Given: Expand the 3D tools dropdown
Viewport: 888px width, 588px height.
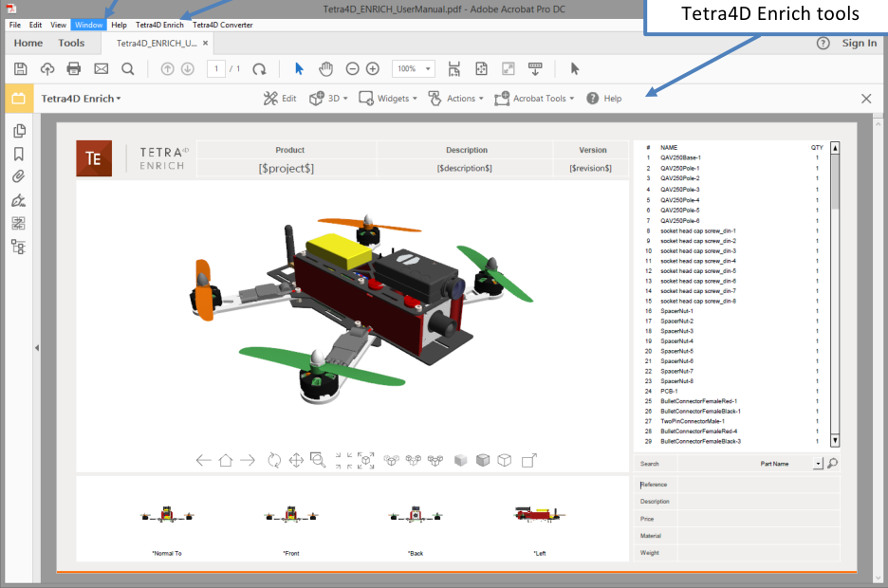Looking at the screenshot, I should coord(328,99).
